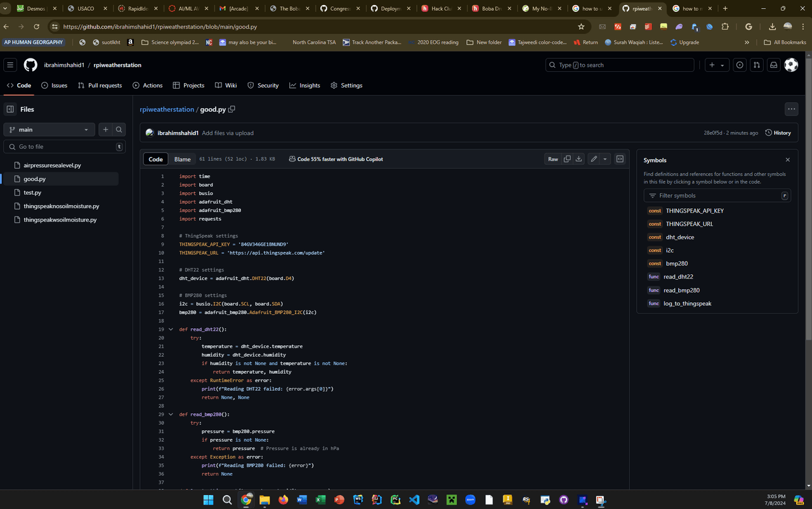
Task: Download the raw file icon
Action: 579,159
